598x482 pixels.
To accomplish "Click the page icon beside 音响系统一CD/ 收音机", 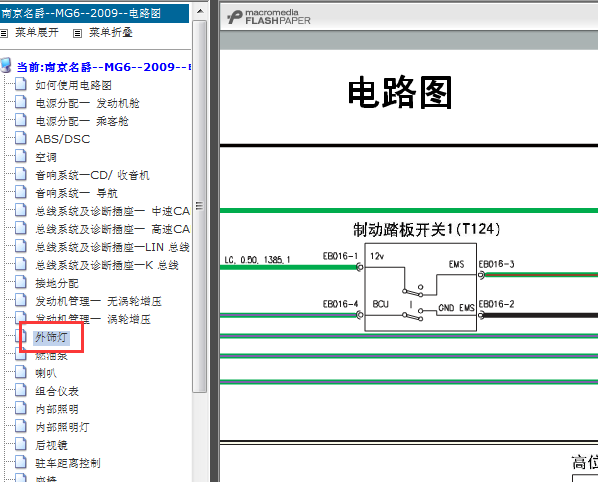I will (21, 174).
